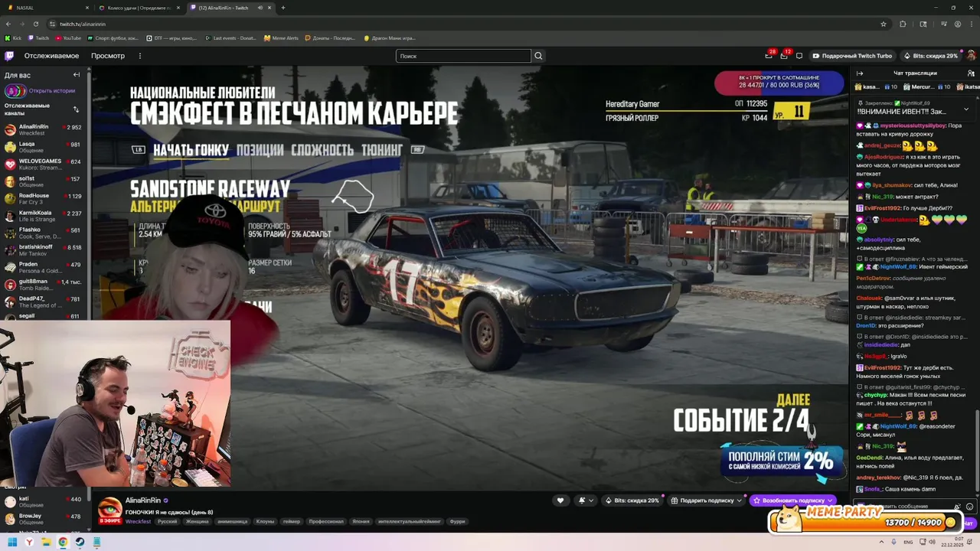Open bratishkinoff channel in sidebar
The width and height of the screenshot is (980, 551).
tap(43, 249)
